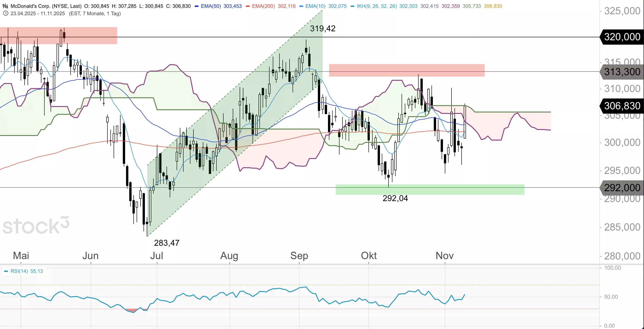644x329 pixels.
Task: Click the date range 23.04.2025 - 11.11.2025
Action: (38, 14)
